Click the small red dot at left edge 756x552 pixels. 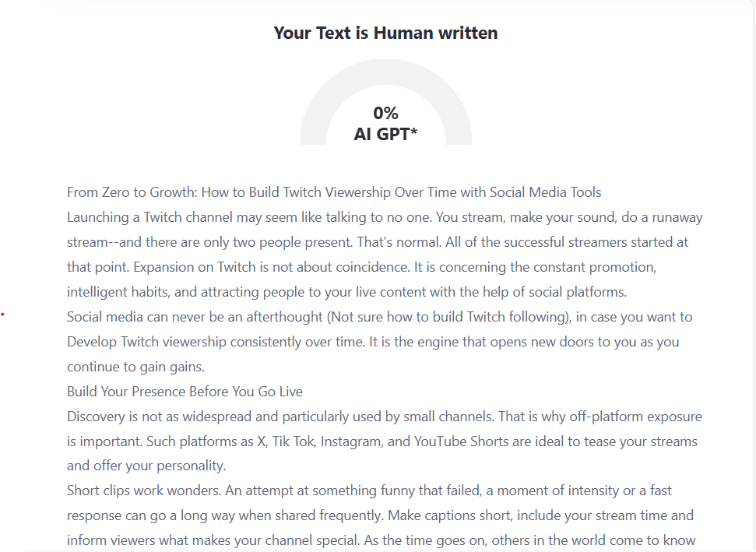pyautogui.click(x=3, y=315)
